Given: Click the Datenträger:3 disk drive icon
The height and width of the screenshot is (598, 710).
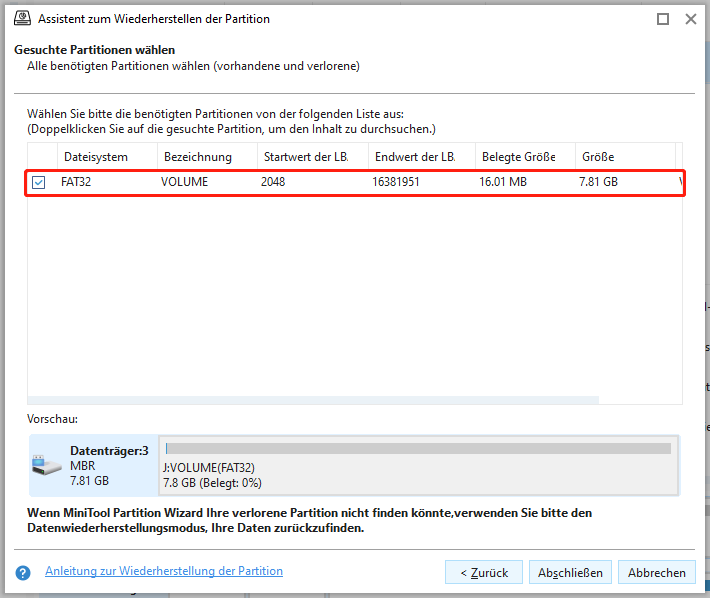Looking at the screenshot, I should 47,465.
